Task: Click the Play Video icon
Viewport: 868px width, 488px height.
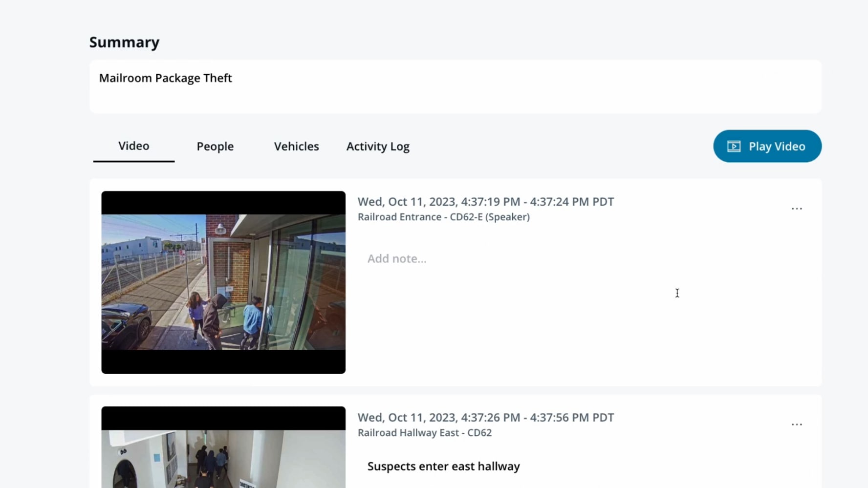Action: click(x=734, y=147)
